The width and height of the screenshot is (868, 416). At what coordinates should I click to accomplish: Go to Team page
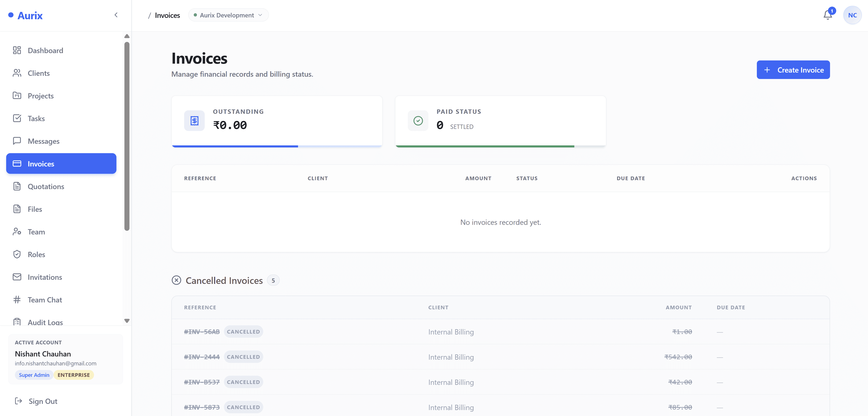tap(61, 231)
